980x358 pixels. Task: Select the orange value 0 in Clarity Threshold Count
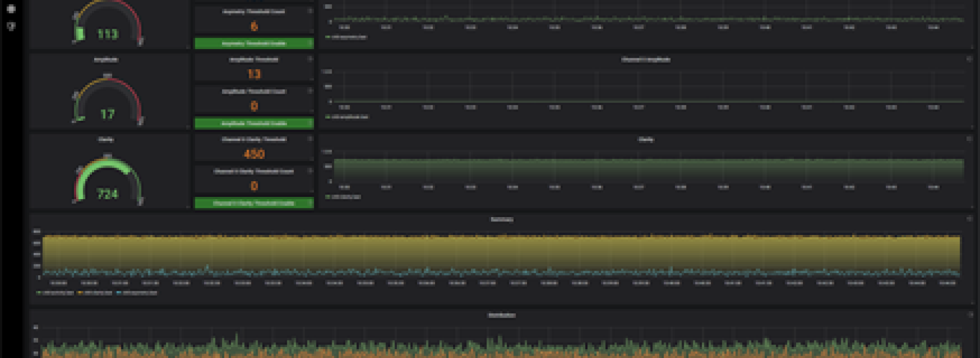[254, 186]
